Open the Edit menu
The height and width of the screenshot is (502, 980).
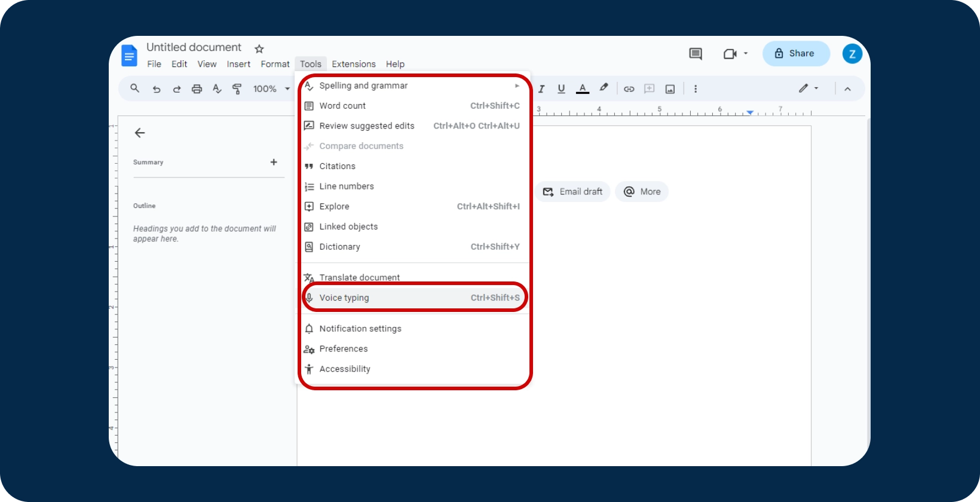click(x=179, y=64)
